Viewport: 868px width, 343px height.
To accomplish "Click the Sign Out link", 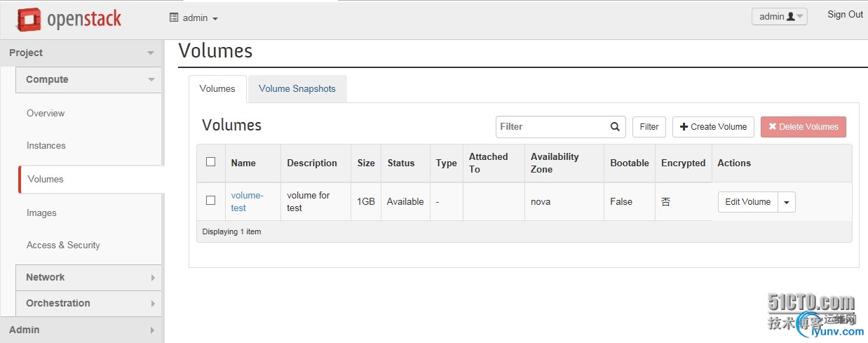I will [845, 15].
